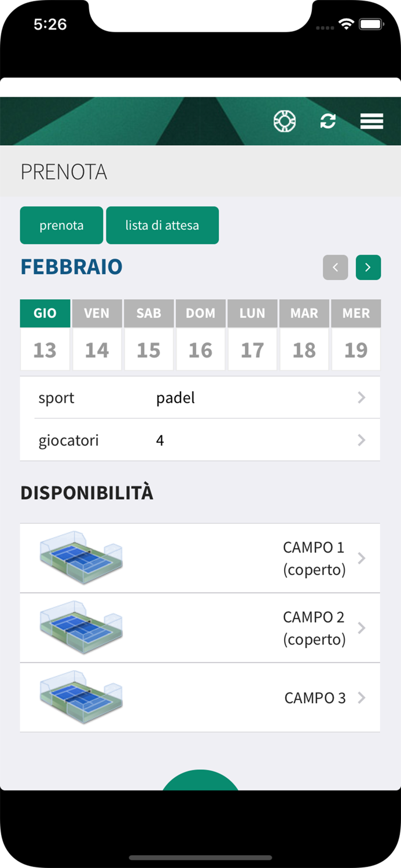The width and height of the screenshot is (401, 868).
Task: Expand the sport selection row for padel
Action: click(200, 398)
